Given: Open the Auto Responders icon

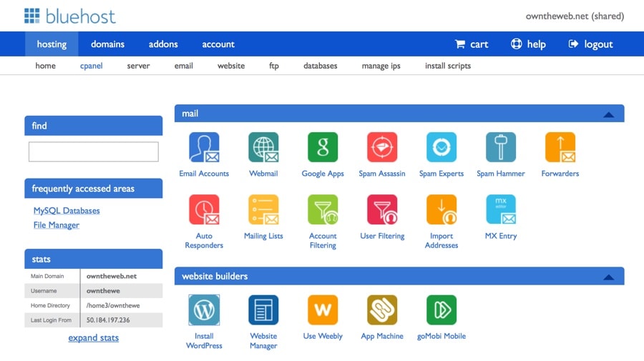Looking at the screenshot, I should click(x=204, y=209).
